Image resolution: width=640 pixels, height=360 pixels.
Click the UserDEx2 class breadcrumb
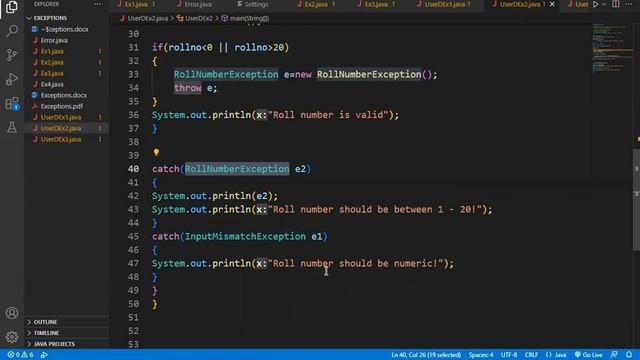click(x=195, y=18)
